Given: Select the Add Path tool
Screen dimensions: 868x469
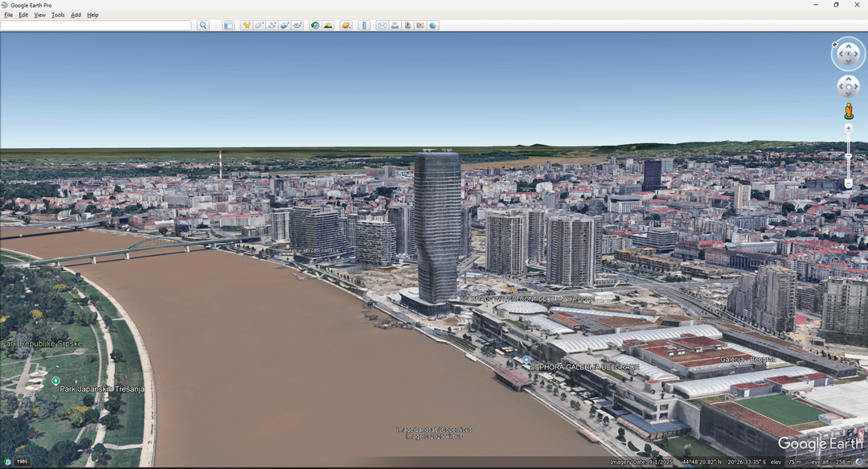Looking at the screenshot, I should (x=272, y=26).
